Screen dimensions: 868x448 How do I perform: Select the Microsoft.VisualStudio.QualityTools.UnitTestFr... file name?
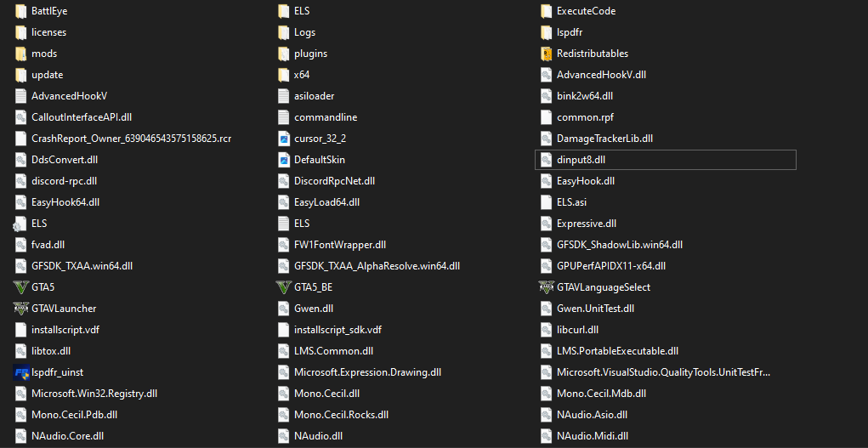(664, 372)
